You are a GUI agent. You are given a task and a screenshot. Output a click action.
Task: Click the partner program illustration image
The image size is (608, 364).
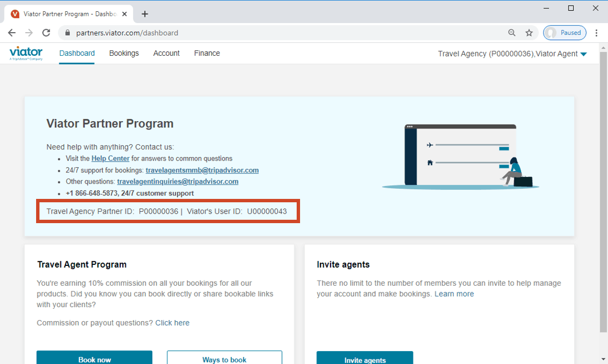click(461, 157)
